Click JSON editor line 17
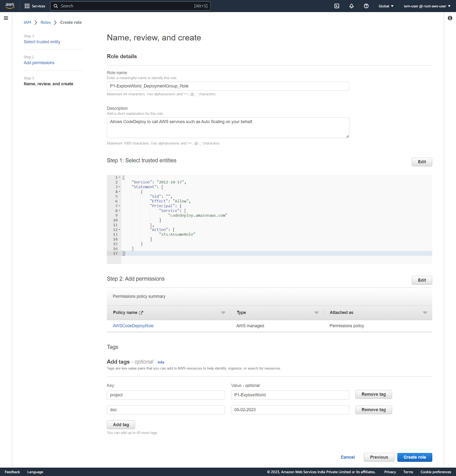 tap(270, 253)
